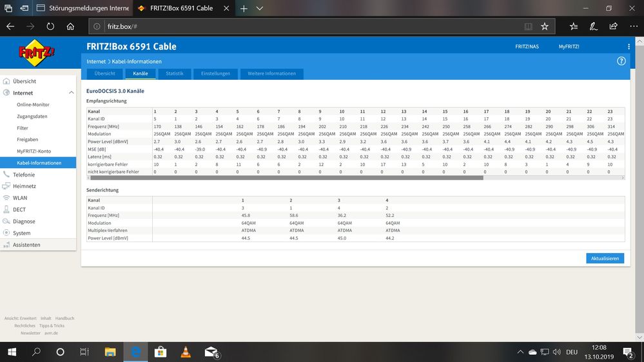
Task: Open volume control in system tray
Action: click(557, 352)
